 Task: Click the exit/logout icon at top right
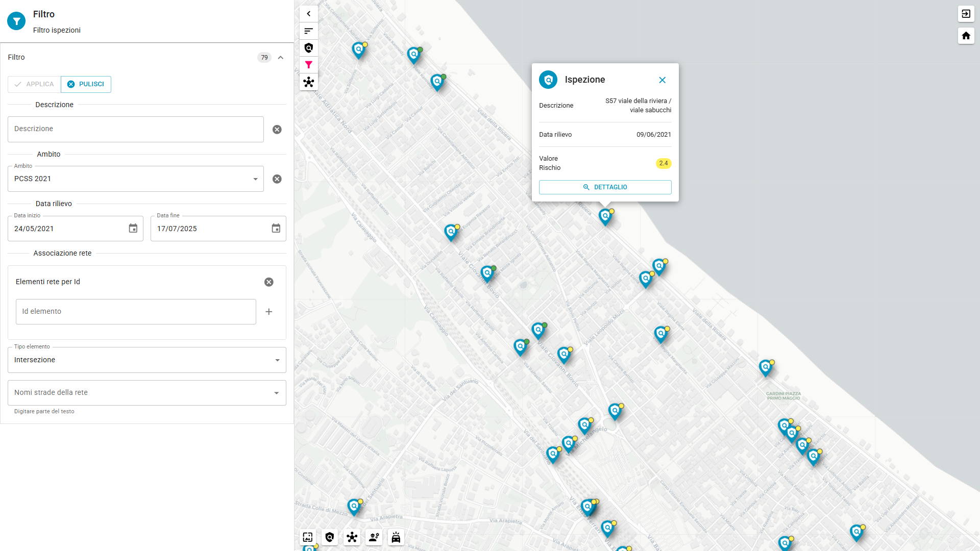tap(966, 14)
